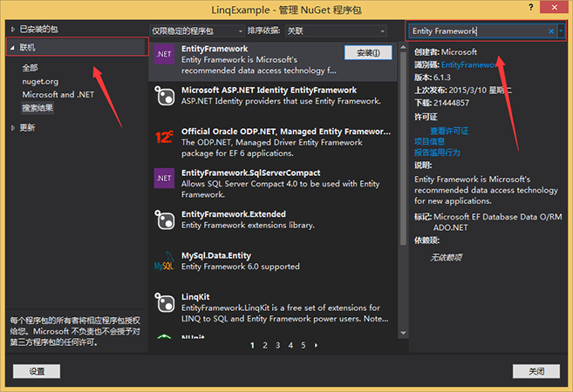The height and width of the screenshot is (392, 573).
Task: Select 搜索结果 item
Action: (x=38, y=108)
